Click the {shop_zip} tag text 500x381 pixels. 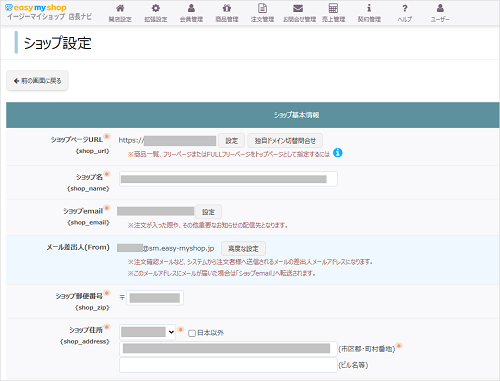tap(92, 307)
